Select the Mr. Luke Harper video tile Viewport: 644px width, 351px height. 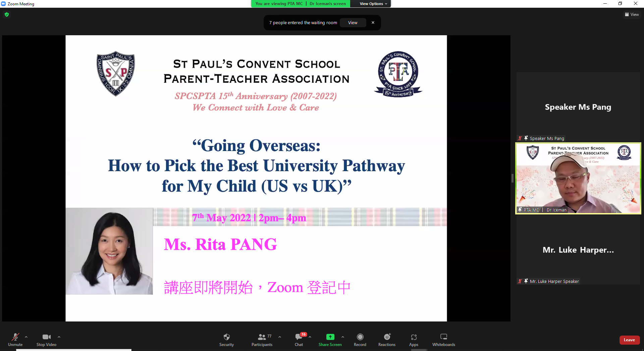(x=578, y=250)
